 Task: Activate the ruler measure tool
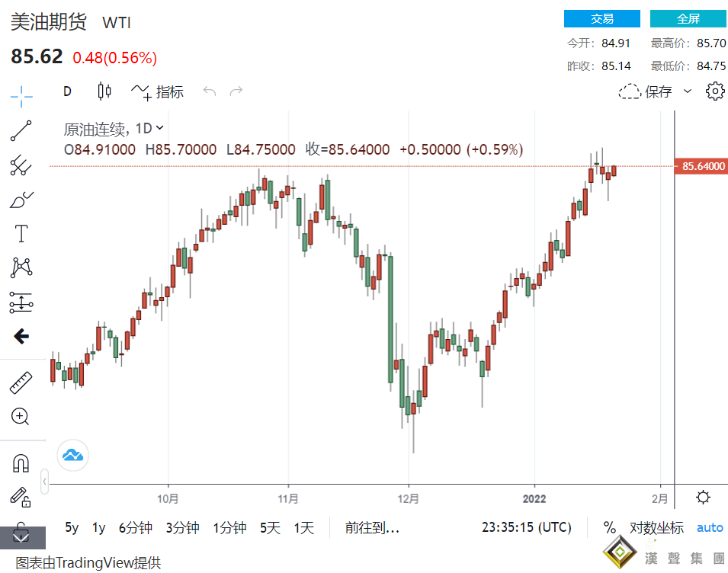point(21,383)
